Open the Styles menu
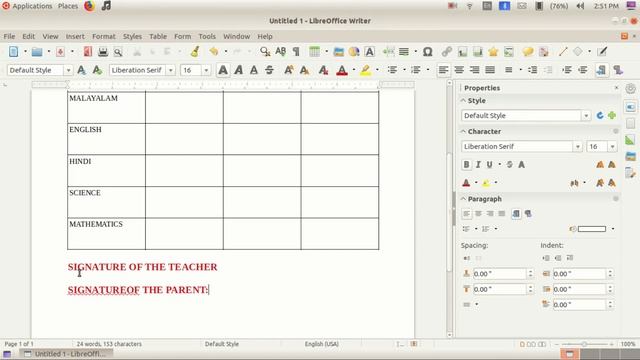This screenshot has width=640, height=360. coord(132,36)
